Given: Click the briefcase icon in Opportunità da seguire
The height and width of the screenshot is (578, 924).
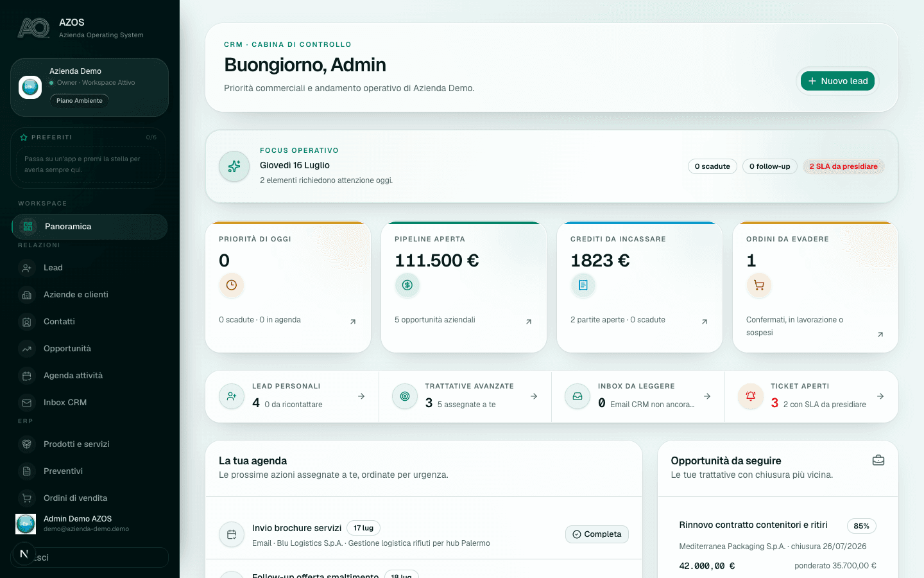Looking at the screenshot, I should 878,460.
